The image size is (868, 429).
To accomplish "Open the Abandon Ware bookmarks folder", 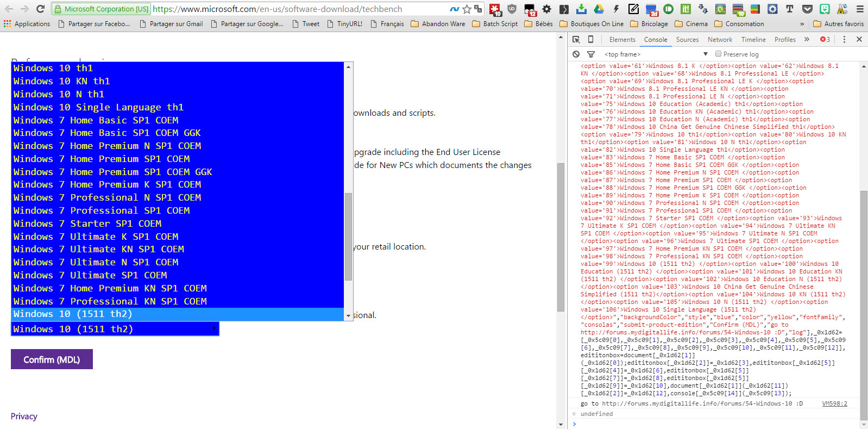I will pyautogui.click(x=438, y=24).
